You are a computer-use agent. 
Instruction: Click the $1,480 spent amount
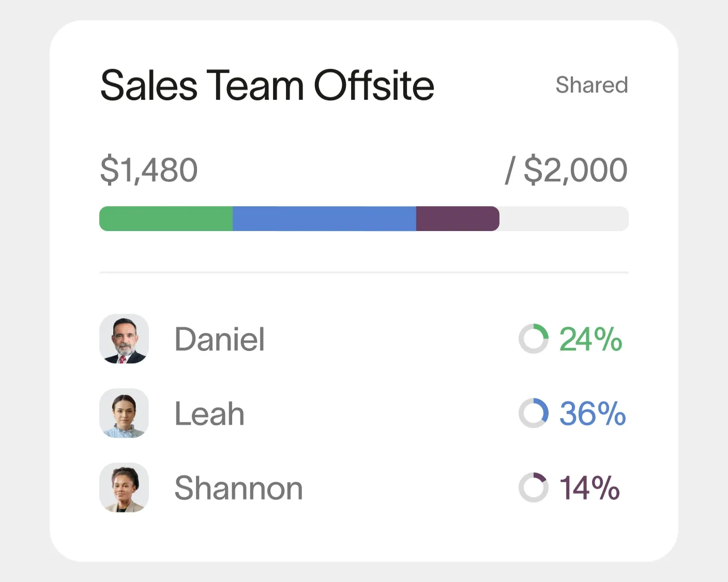[x=149, y=170]
